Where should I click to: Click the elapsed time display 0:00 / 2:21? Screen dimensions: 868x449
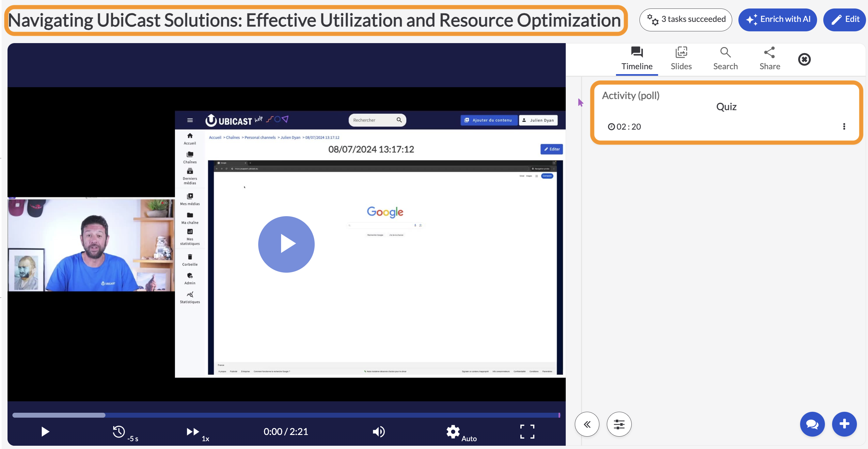286,431
